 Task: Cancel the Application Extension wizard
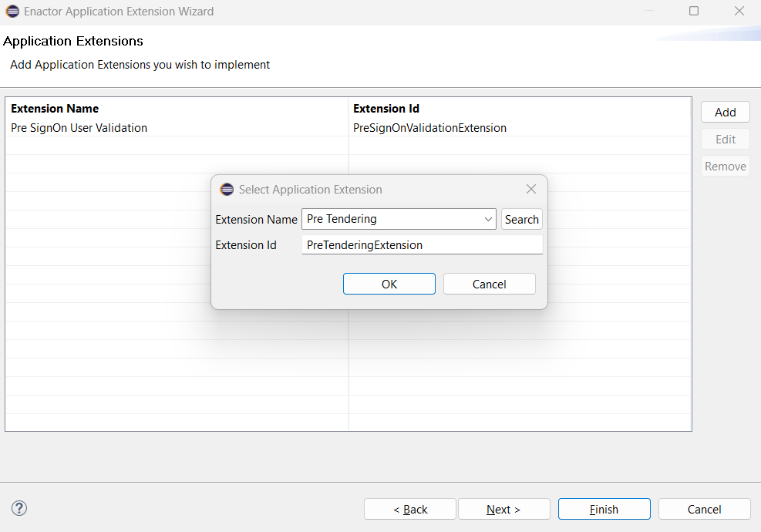click(x=704, y=509)
